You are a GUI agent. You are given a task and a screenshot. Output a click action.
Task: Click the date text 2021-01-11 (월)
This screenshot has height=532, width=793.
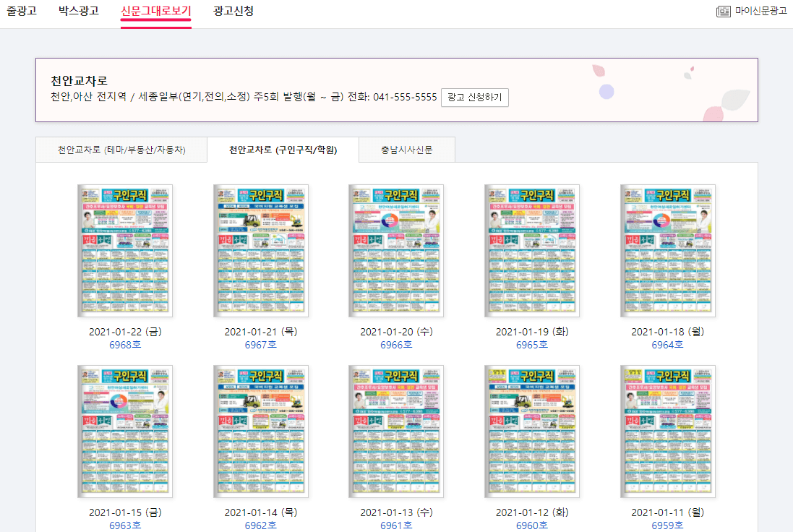tap(667, 512)
